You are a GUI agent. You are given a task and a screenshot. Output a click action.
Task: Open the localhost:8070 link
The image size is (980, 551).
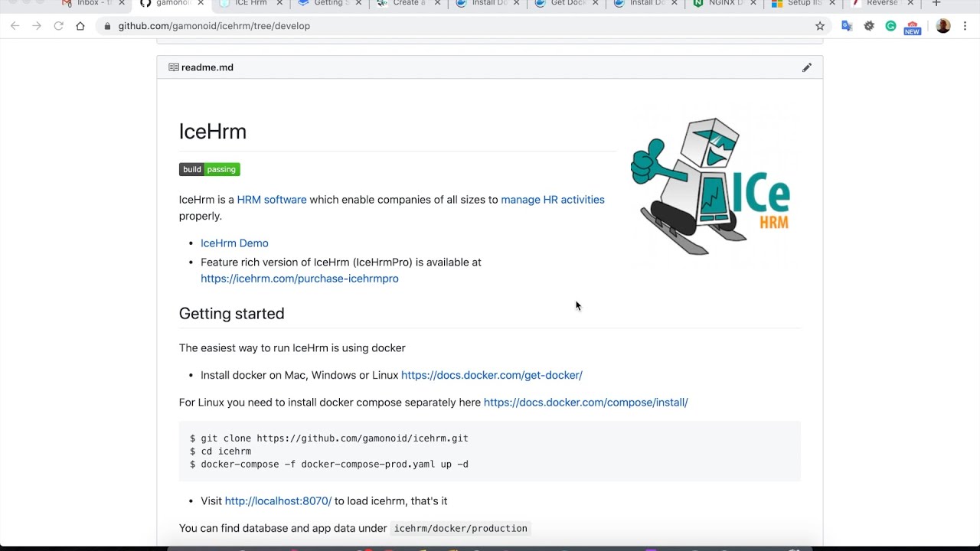(278, 501)
